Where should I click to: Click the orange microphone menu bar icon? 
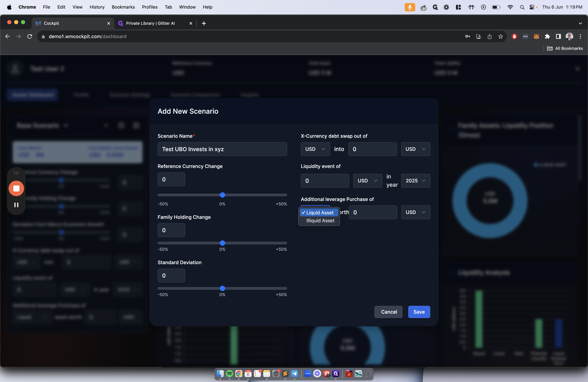point(410,7)
